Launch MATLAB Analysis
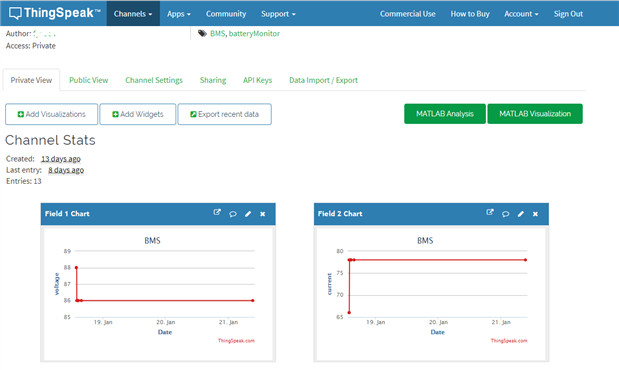Image resolution: width=619 pixels, height=370 pixels. pyautogui.click(x=445, y=114)
